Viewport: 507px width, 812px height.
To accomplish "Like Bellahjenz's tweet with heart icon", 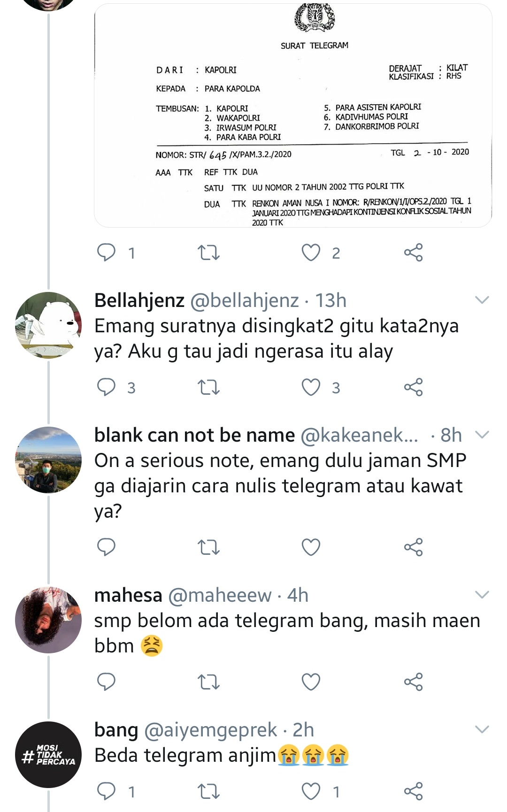I will point(311,388).
